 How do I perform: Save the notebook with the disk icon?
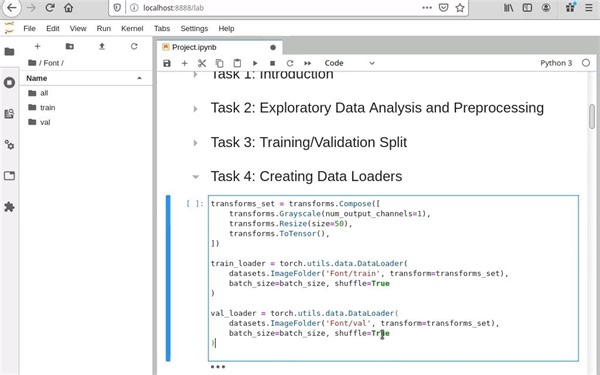(167, 63)
